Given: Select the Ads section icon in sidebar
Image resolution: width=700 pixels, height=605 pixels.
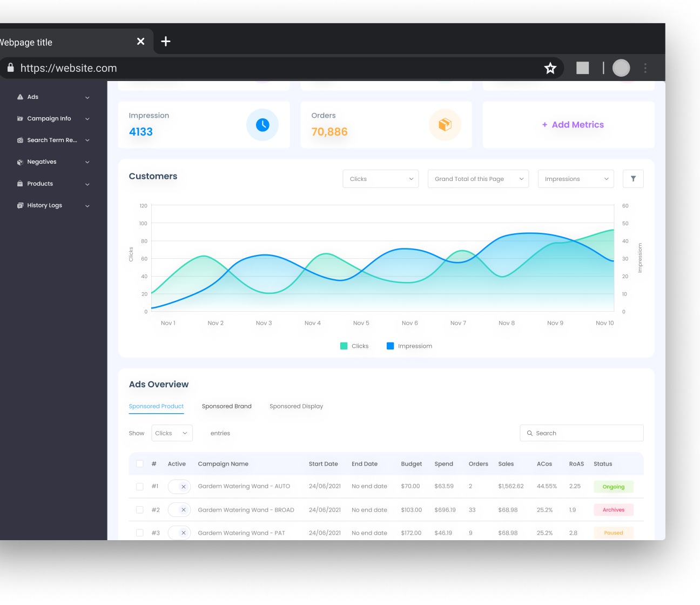Looking at the screenshot, I should [20, 97].
